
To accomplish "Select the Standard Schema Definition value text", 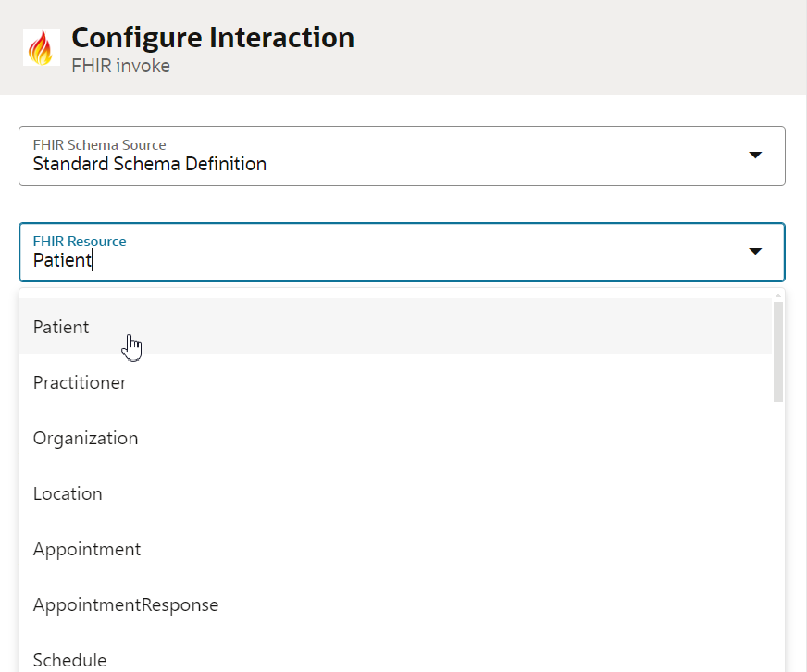I will (149, 165).
